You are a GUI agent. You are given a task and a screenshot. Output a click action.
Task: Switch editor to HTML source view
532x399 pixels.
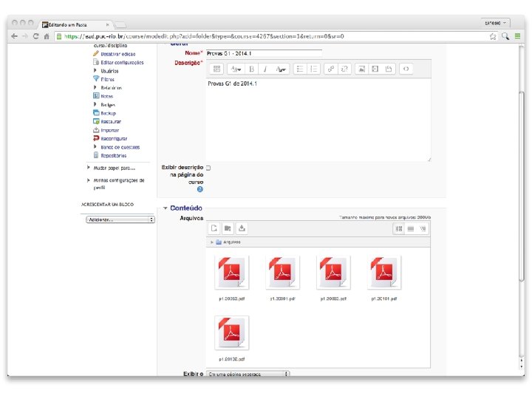click(x=406, y=69)
